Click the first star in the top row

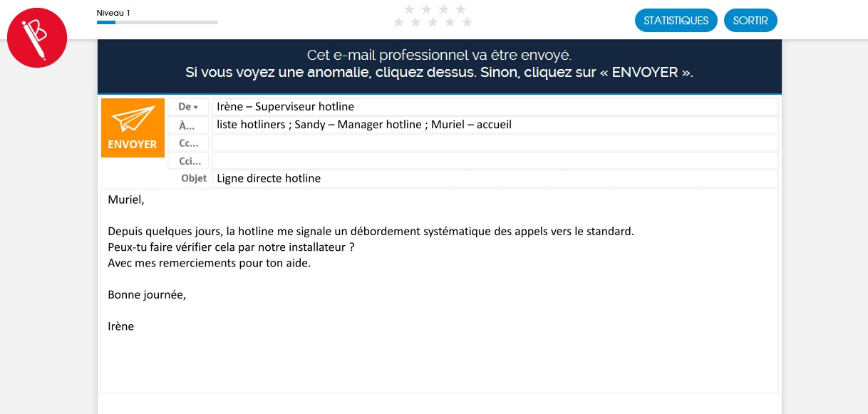410,9
